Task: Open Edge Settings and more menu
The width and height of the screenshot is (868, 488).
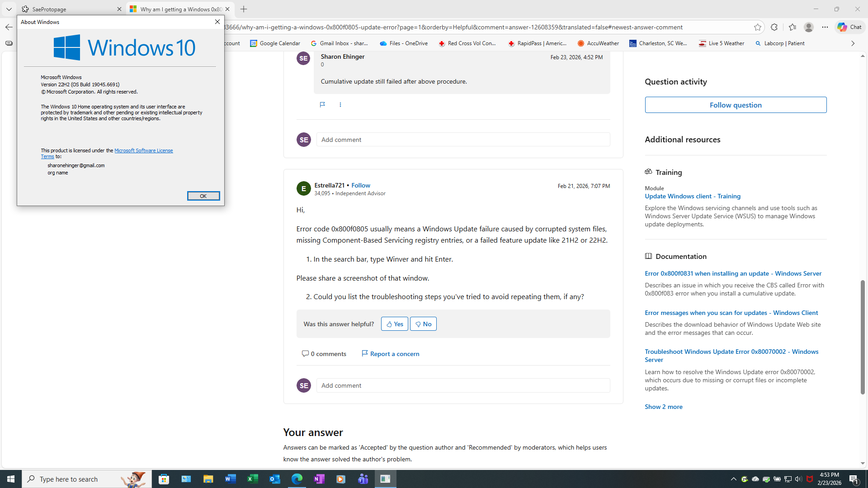Action: (x=825, y=27)
